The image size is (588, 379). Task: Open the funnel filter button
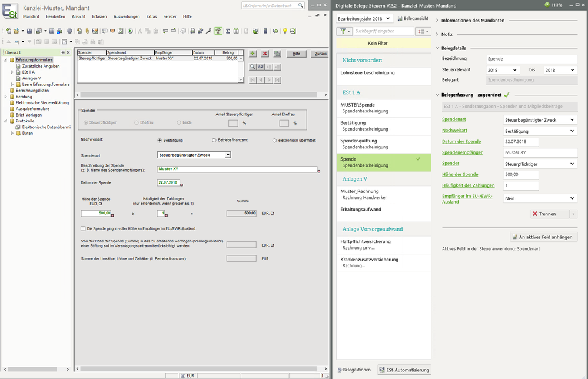click(x=344, y=31)
